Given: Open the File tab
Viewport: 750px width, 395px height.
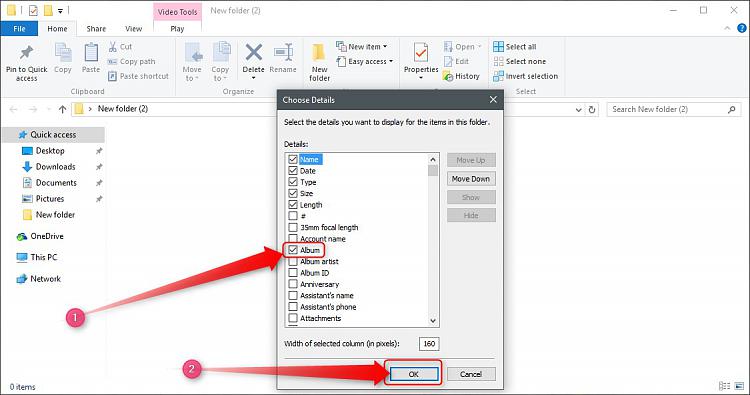Looking at the screenshot, I should tap(19, 29).
